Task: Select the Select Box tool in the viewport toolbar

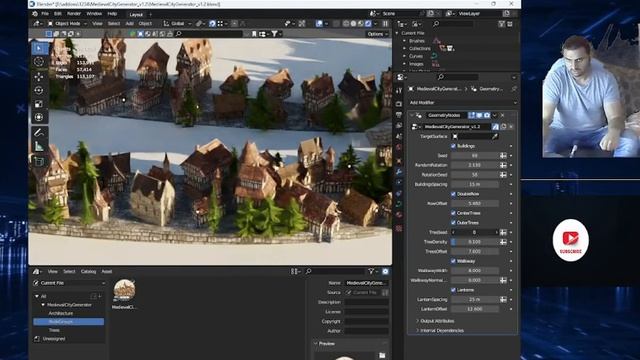Action: pos(39,48)
